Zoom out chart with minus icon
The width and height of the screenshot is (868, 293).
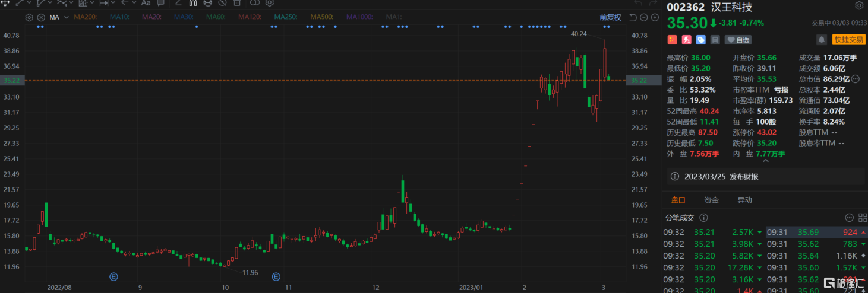[x=644, y=18]
